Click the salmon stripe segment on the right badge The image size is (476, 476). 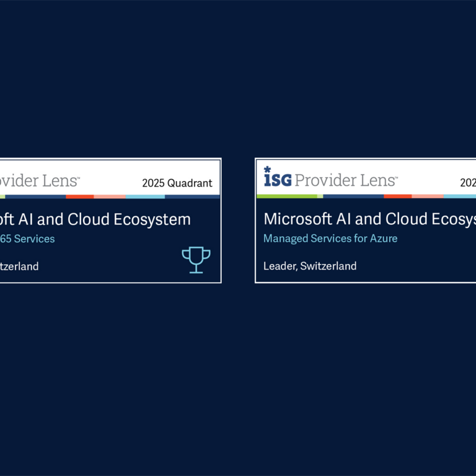pyautogui.click(x=428, y=196)
